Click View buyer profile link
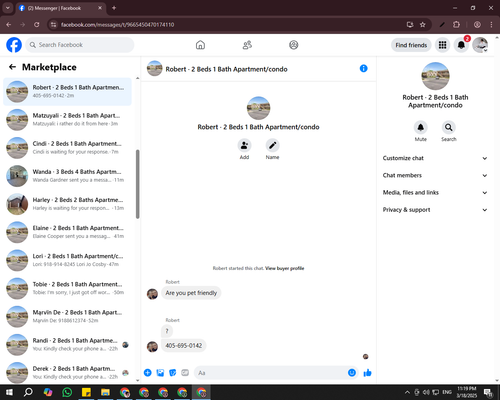 (285, 268)
